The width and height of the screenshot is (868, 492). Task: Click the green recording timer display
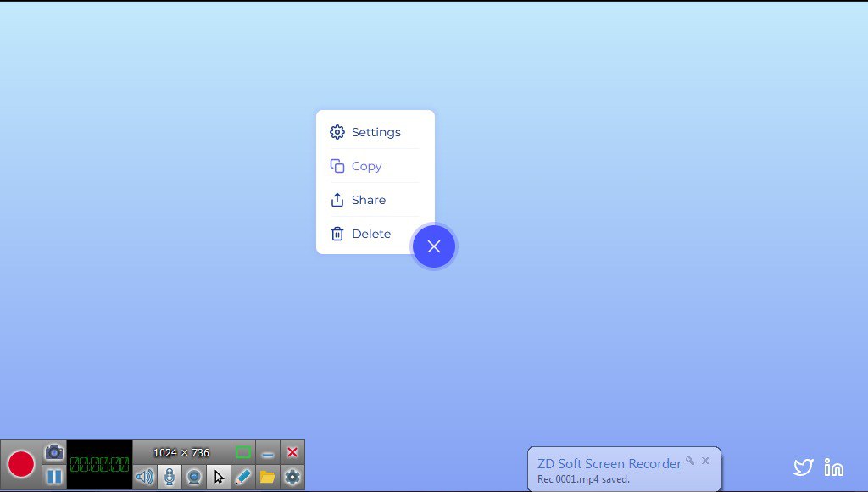tap(100, 464)
